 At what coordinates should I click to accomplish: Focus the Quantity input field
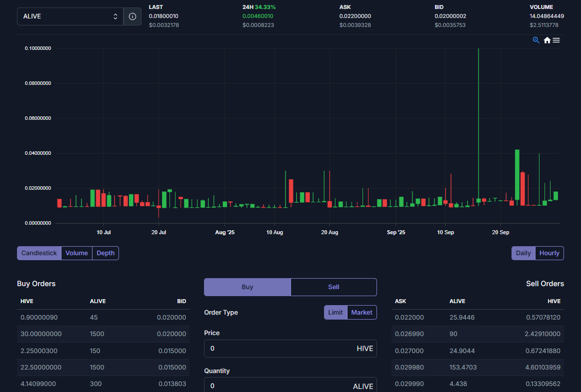pyautogui.click(x=277, y=386)
